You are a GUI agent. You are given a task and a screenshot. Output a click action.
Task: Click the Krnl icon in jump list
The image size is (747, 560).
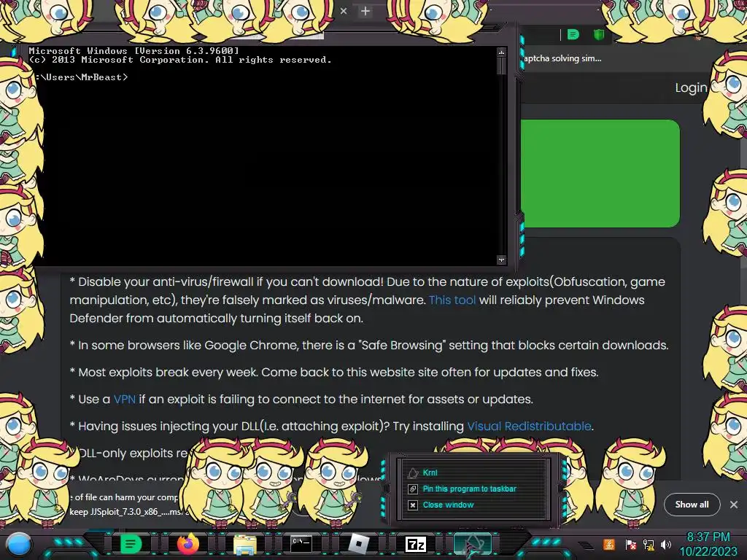click(413, 472)
